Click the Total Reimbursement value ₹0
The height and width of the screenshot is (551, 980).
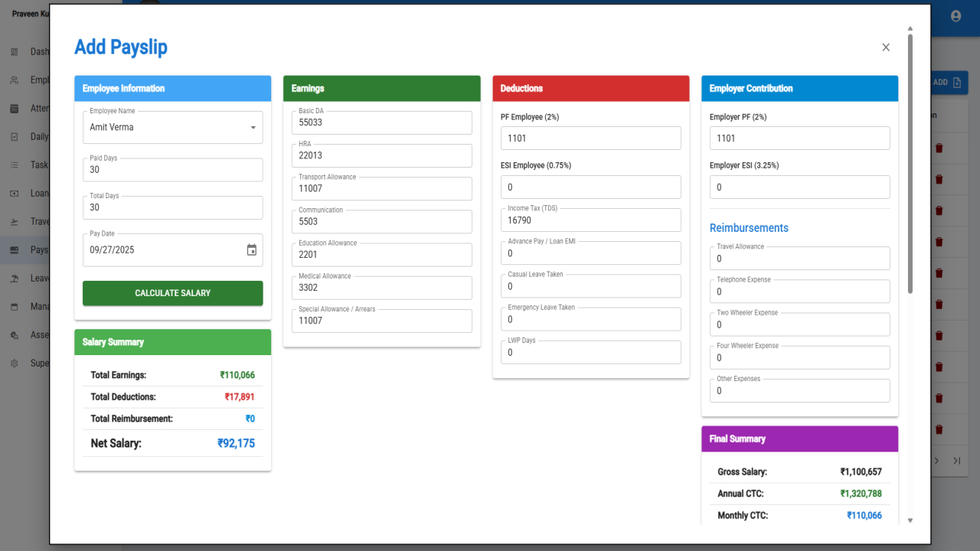[250, 419]
